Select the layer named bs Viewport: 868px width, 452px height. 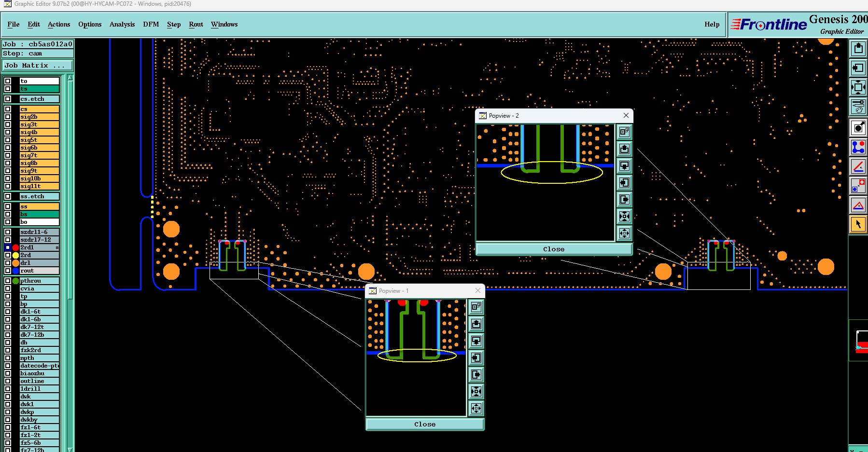(40, 214)
